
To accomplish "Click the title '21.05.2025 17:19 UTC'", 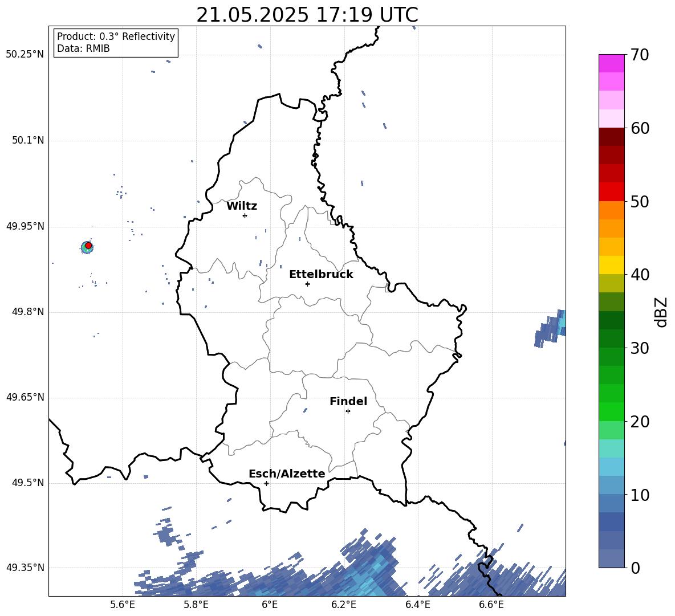I will 307,15.
